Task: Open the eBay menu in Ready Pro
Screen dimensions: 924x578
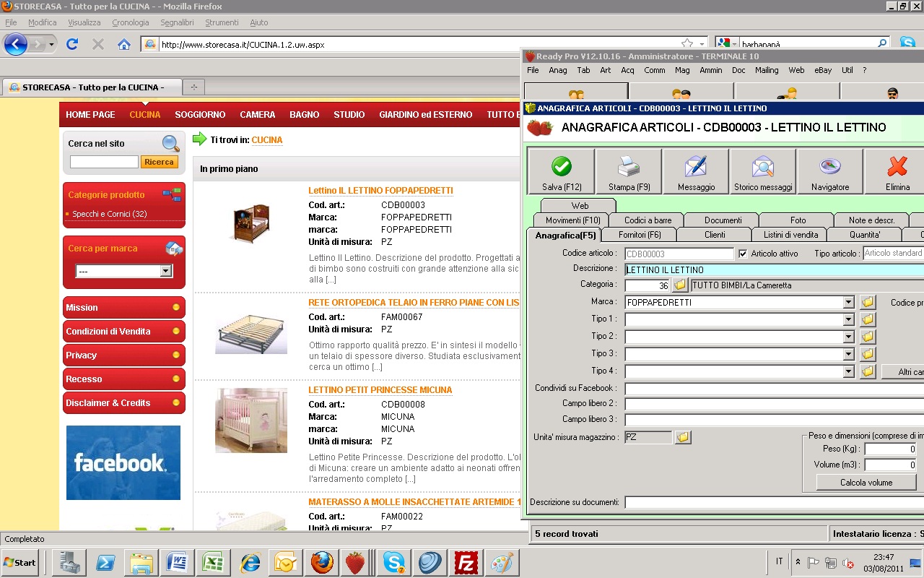Action: (823, 70)
